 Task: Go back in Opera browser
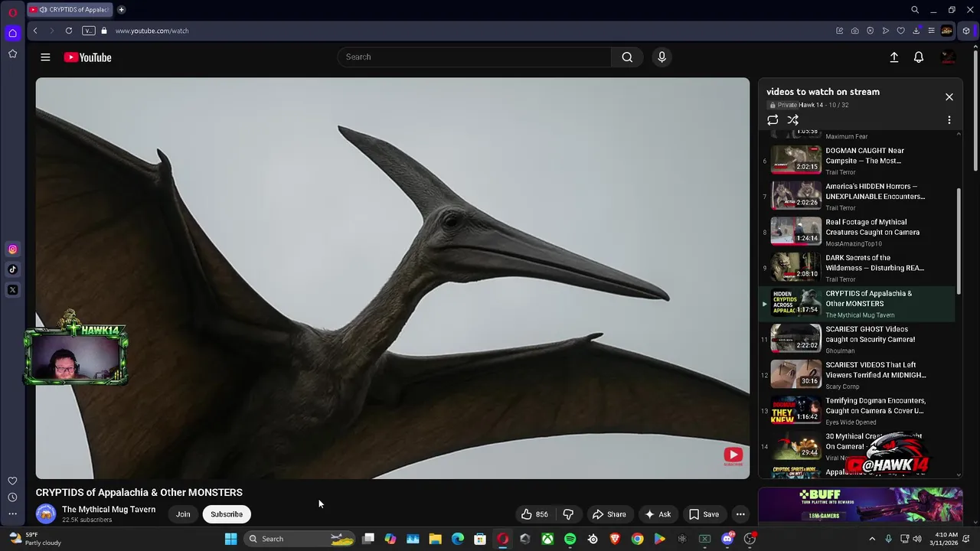(35, 31)
